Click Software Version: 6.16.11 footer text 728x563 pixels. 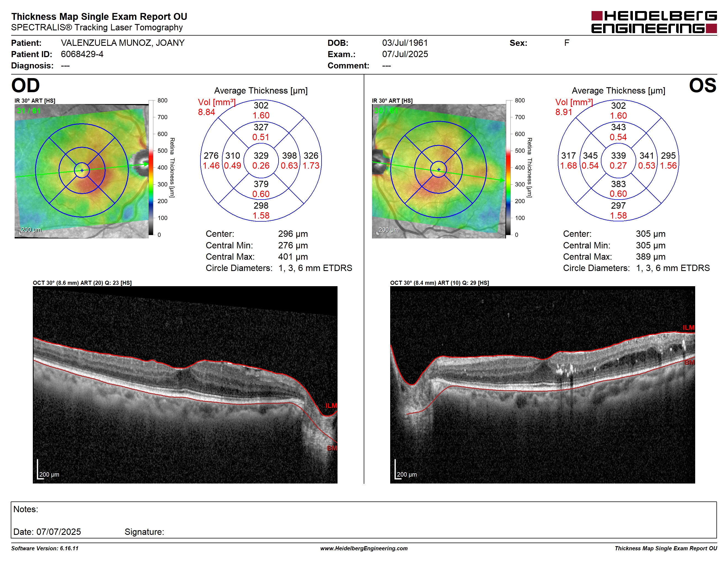(45, 548)
